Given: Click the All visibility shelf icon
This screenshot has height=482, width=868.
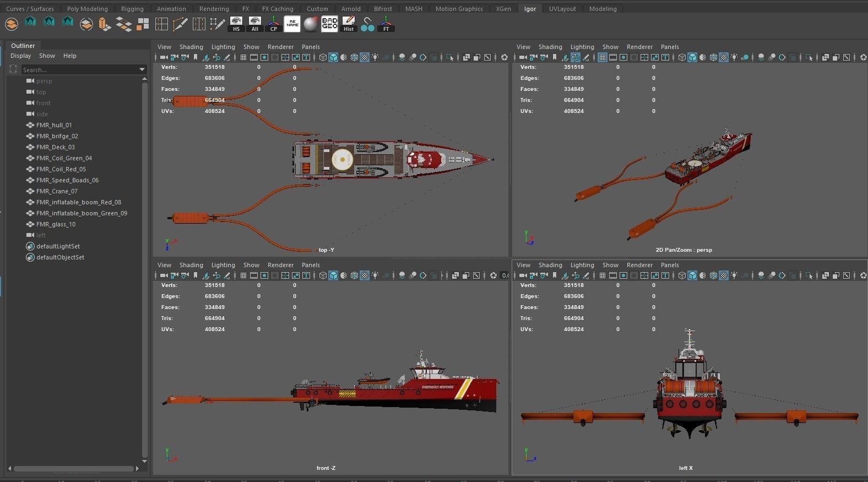Looking at the screenshot, I should click(254, 24).
